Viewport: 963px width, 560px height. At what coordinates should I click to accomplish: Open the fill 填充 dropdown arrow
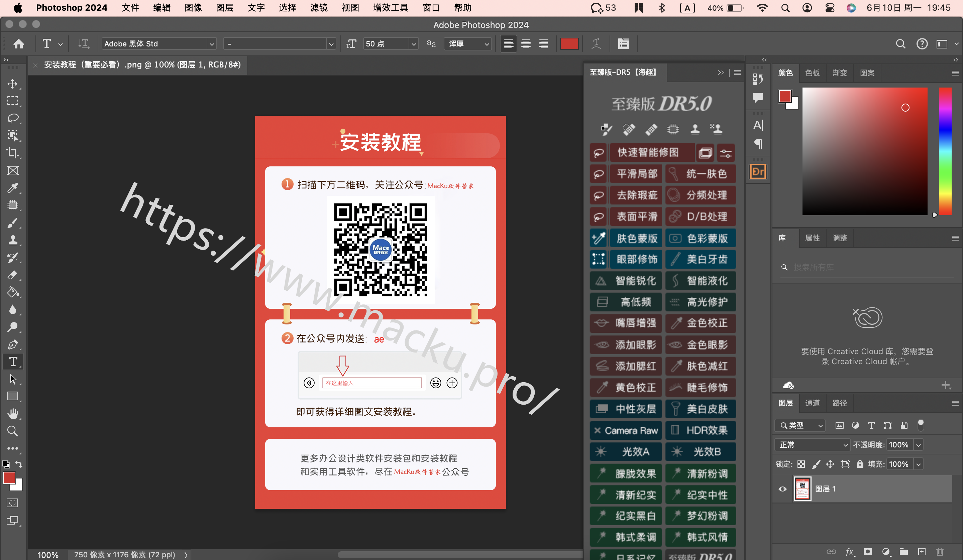919,464
